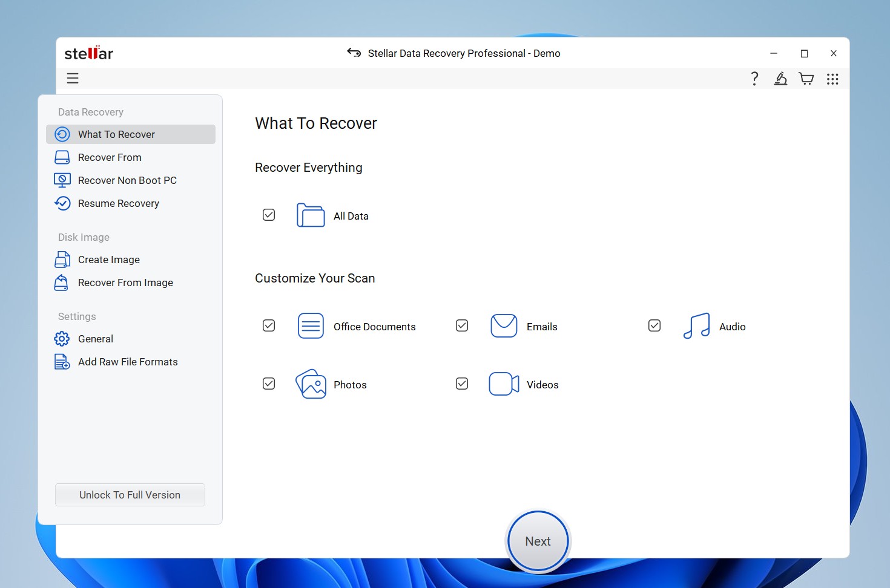
Task: Maximize the Stellar Data Recovery window
Action: 804,53
